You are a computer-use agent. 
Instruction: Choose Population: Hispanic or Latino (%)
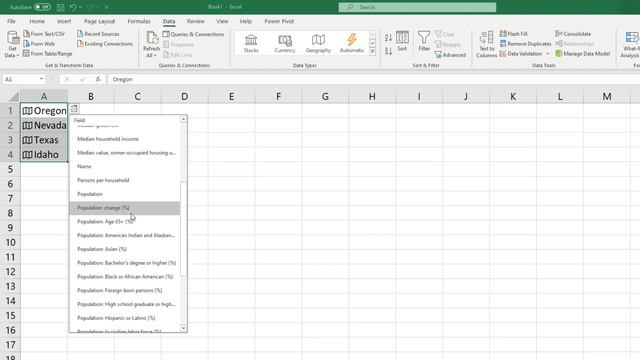coord(124,318)
